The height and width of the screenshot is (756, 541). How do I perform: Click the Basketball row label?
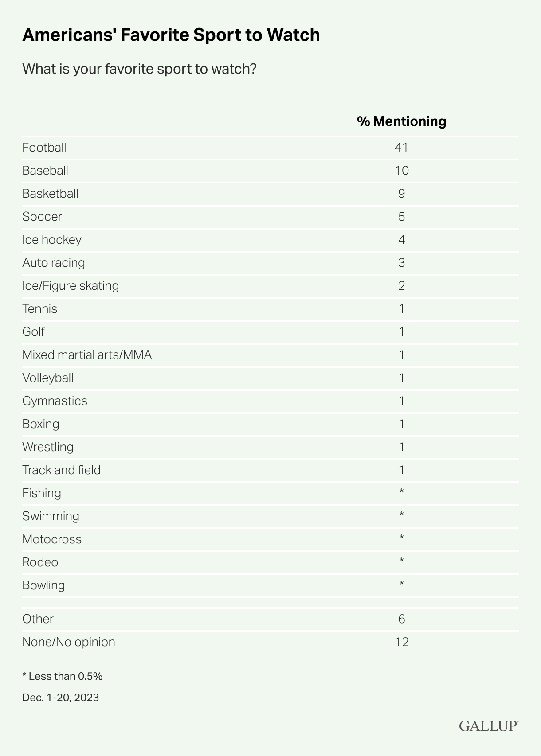[x=50, y=193]
